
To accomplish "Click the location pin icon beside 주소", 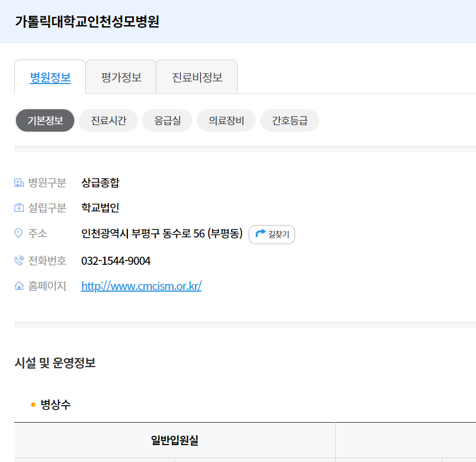I will pyautogui.click(x=19, y=233).
